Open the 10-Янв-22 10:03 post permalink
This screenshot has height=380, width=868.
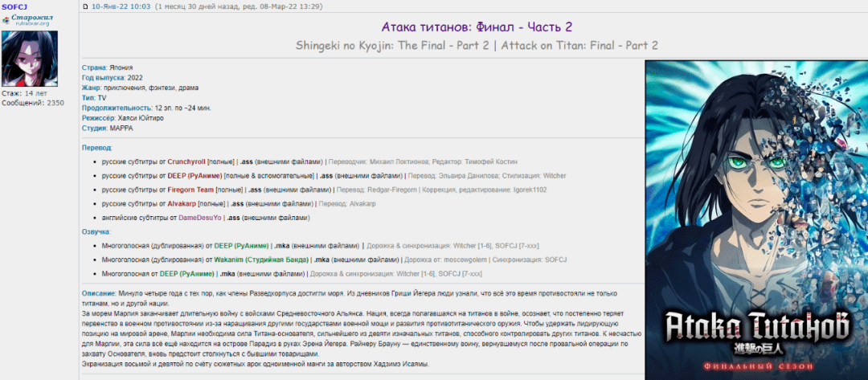pos(121,6)
